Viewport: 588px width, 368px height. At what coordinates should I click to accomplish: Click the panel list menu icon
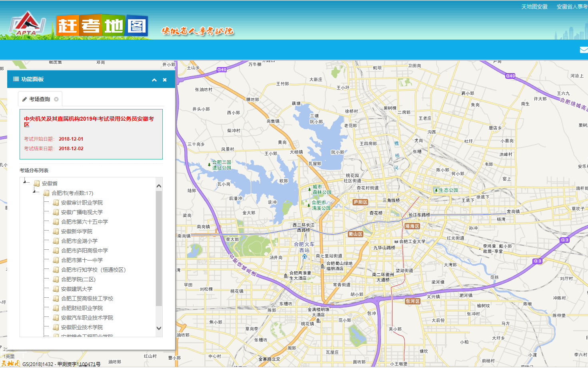click(16, 79)
